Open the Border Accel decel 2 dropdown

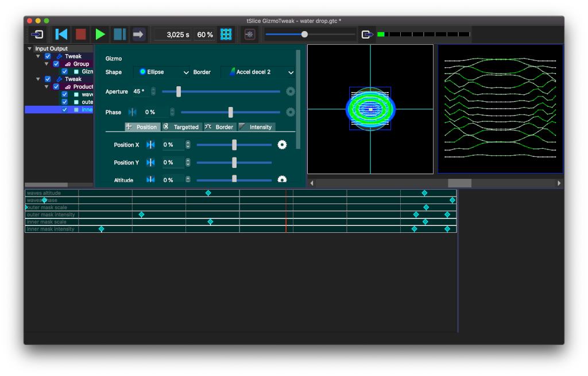[x=258, y=72]
